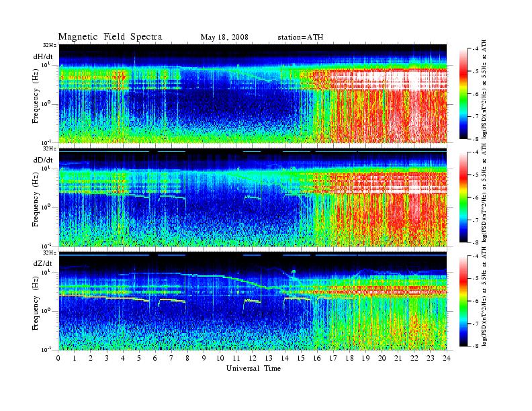Viewport: 532px width, 411px height.
Task: Click the log(PSD) colorbar label beside dH/dt panel
Action: coord(484,89)
